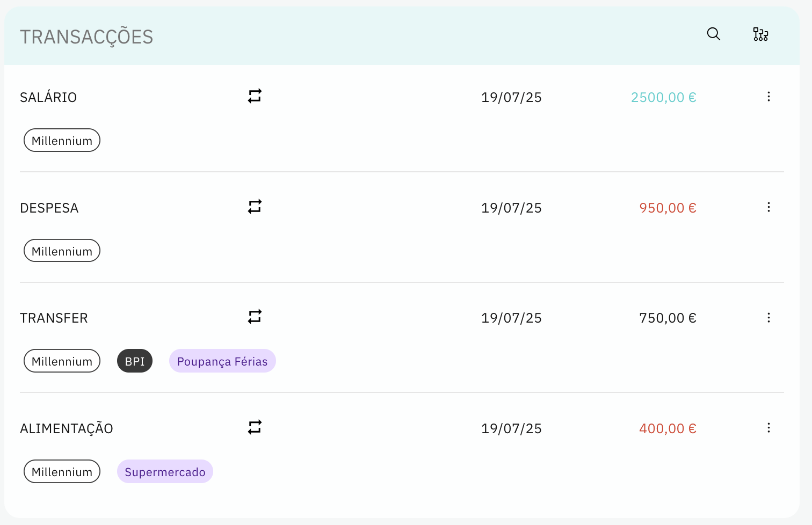Select the Millennium tag under Salário

[x=62, y=141]
